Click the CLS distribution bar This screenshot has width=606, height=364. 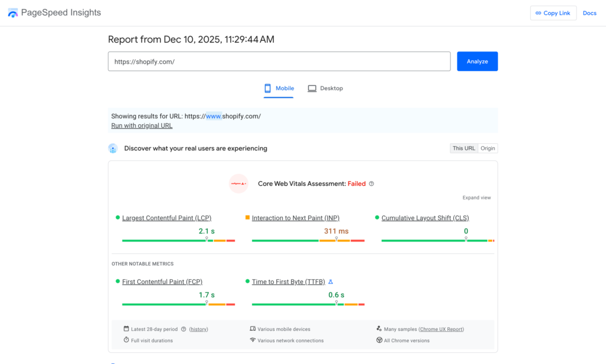click(x=438, y=241)
